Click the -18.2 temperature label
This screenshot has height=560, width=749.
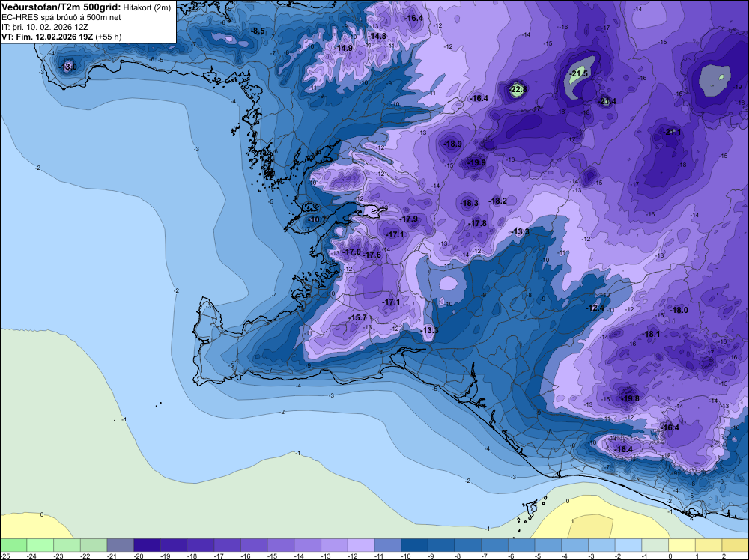(497, 201)
